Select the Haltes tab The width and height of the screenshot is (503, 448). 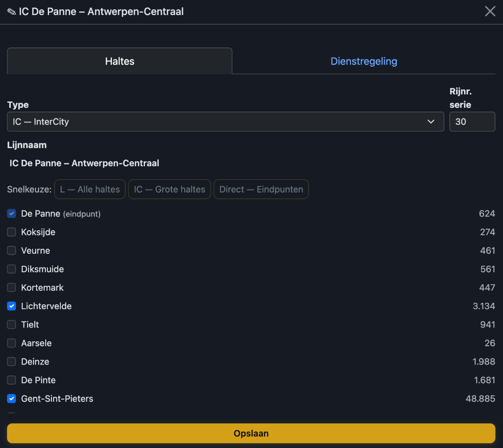[x=119, y=61]
